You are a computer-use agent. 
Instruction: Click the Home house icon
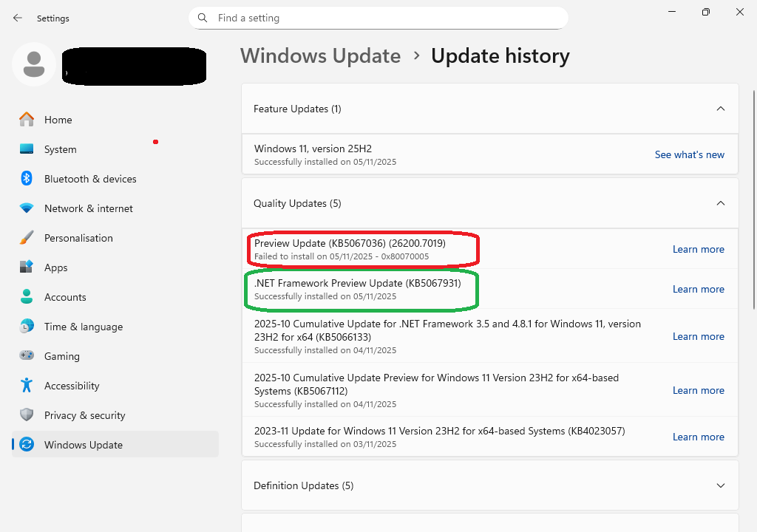(x=27, y=119)
